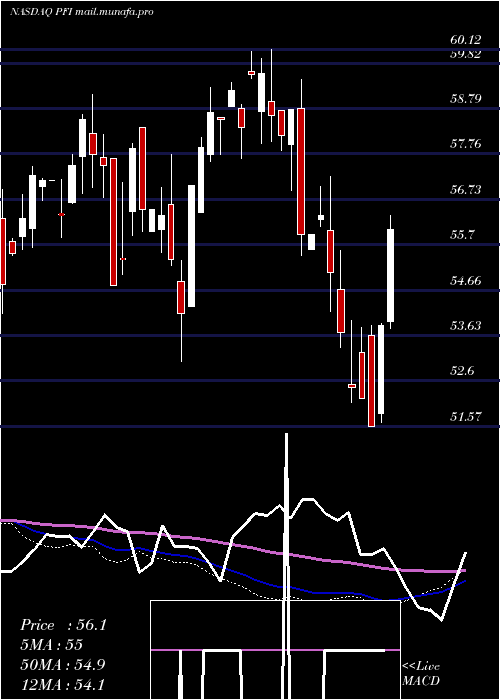Click the 60.12 price level label
Screen dimensions: 500x700
(466, 40)
